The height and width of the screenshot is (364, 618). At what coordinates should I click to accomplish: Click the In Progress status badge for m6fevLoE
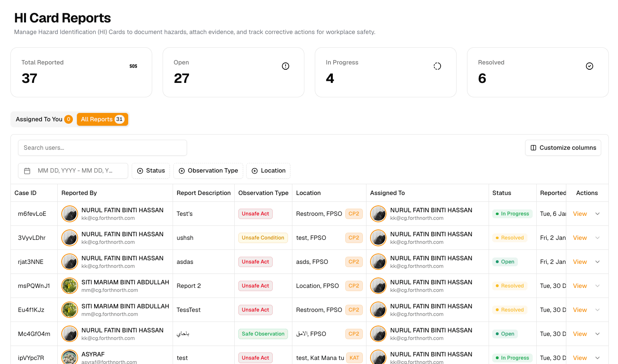click(512, 214)
